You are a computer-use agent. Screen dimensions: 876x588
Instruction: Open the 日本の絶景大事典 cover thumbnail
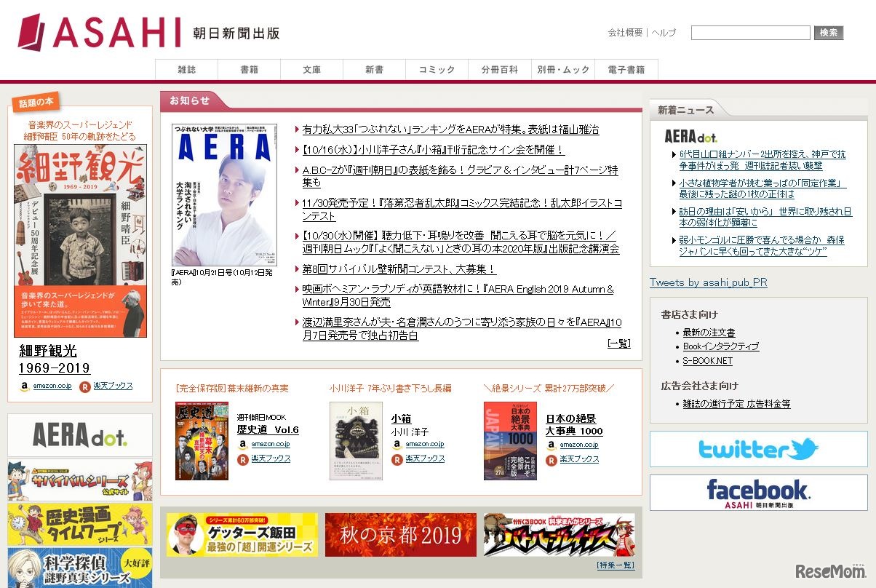[x=510, y=441]
